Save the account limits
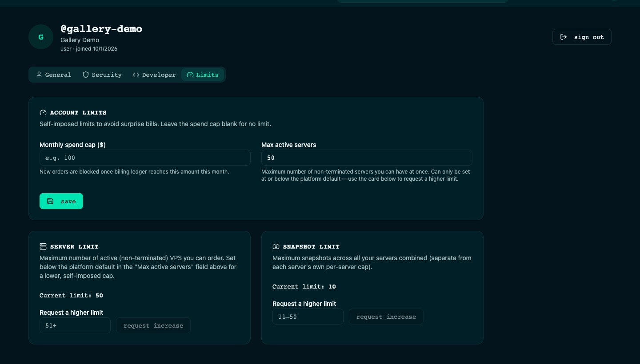The height and width of the screenshot is (364, 640). [x=61, y=201]
